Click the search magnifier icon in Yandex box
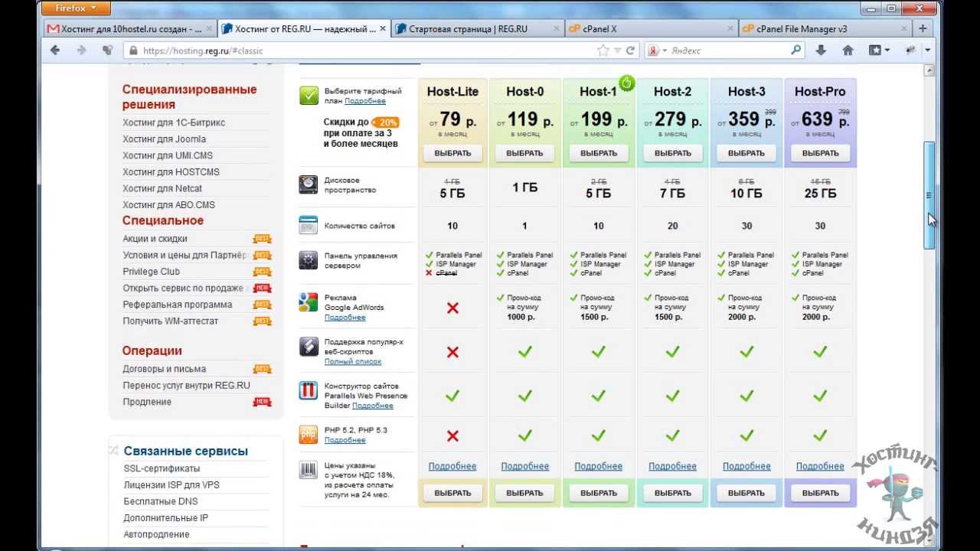Image resolution: width=980 pixels, height=551 pixels. tap(796, 51)
